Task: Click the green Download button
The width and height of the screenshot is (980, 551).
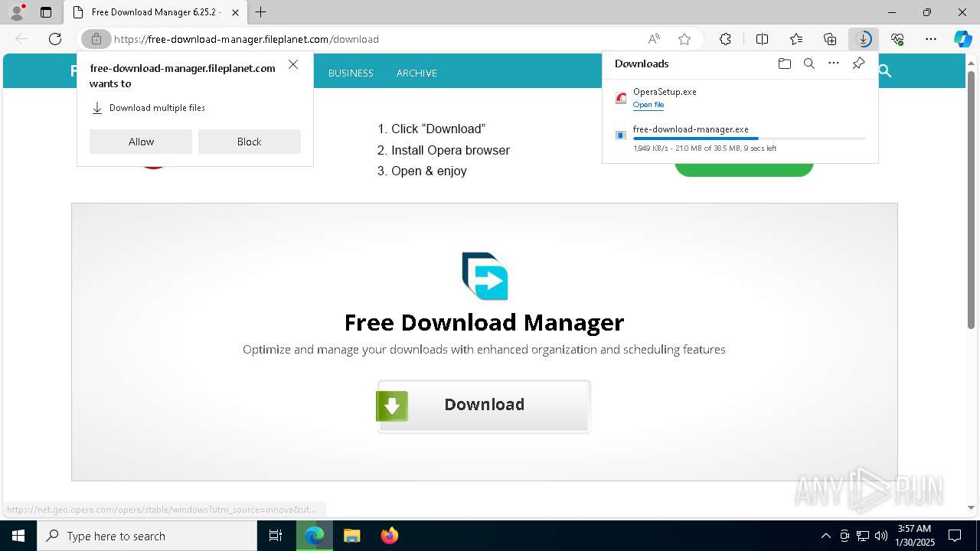Action: click(484, 406)
